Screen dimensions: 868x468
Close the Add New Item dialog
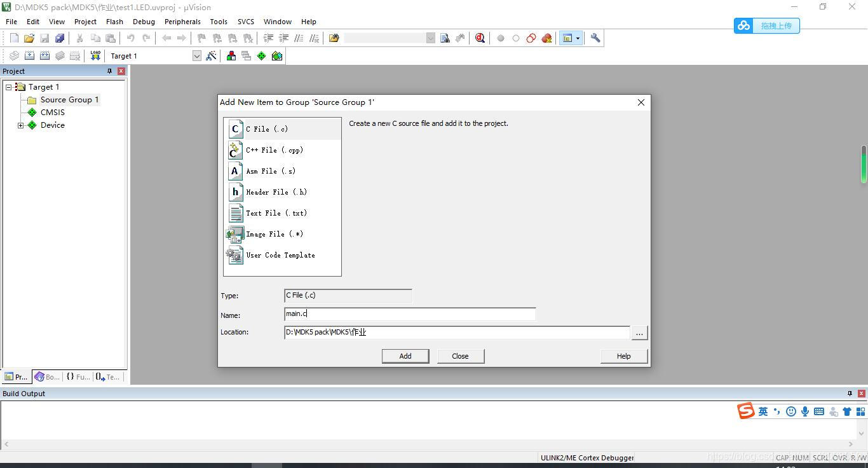point(641,102)
